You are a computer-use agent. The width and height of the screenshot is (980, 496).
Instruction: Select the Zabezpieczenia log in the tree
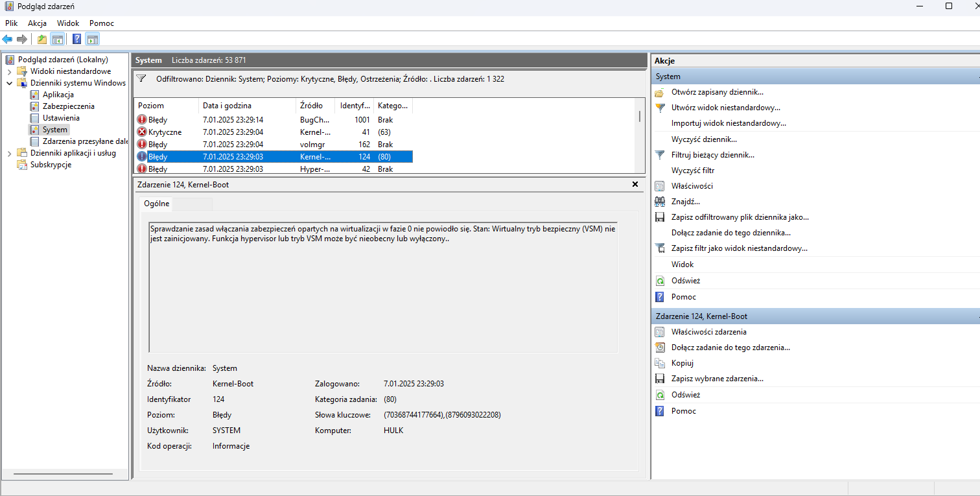pyautogui.click(x=68, y=106)
